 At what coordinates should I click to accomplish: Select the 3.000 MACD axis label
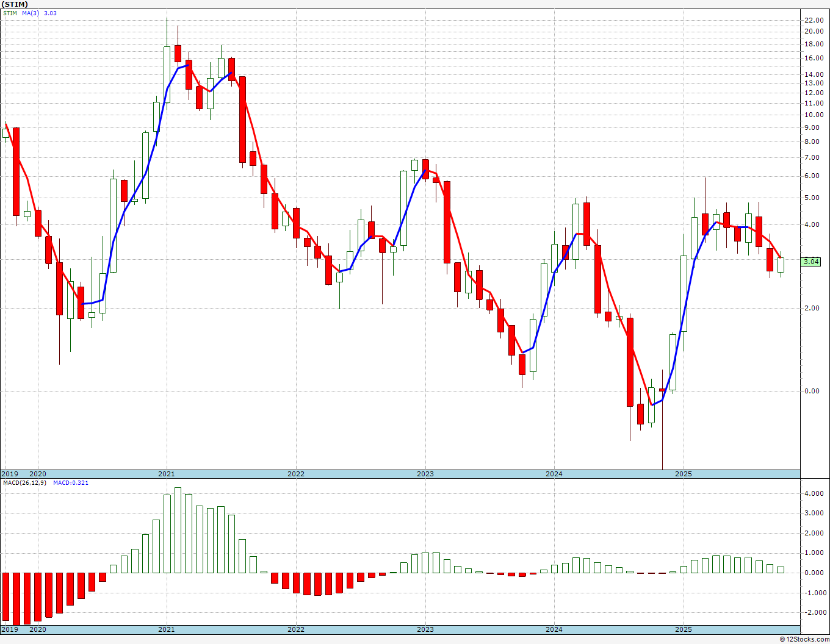(814, 513)
